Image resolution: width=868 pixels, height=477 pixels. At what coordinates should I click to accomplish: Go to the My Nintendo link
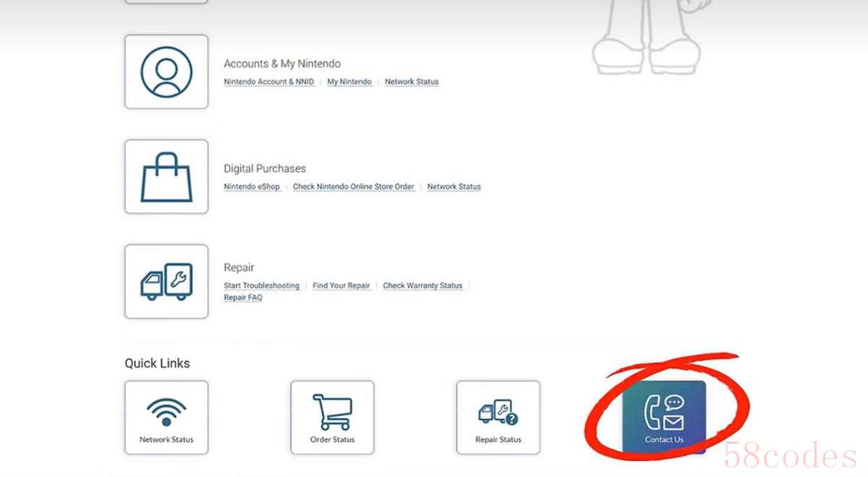(349, 82)
